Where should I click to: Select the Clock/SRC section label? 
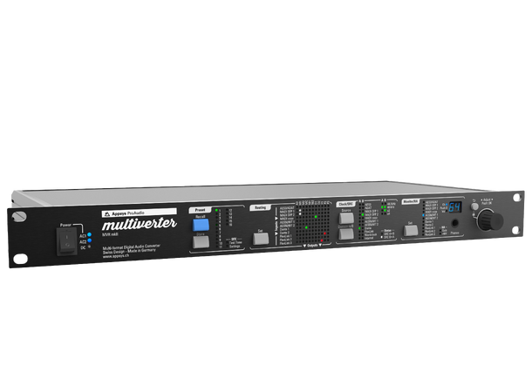(345, 205)
